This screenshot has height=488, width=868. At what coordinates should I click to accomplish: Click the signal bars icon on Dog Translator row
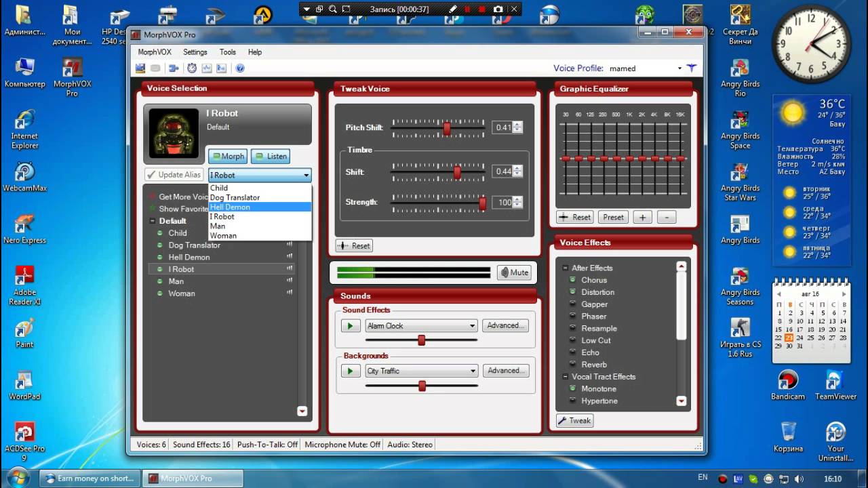tap(290, 245)
